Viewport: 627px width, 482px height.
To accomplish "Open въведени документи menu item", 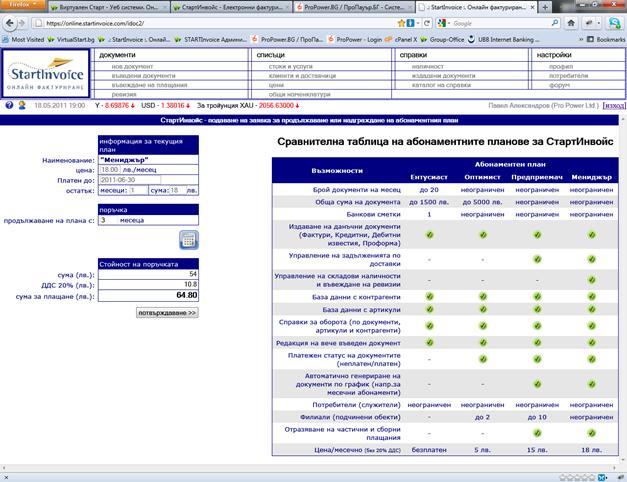I will (143, 76).
